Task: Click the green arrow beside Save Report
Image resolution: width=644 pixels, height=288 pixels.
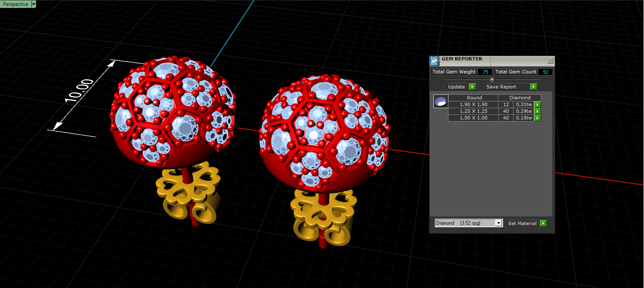Action: (534, 87)
